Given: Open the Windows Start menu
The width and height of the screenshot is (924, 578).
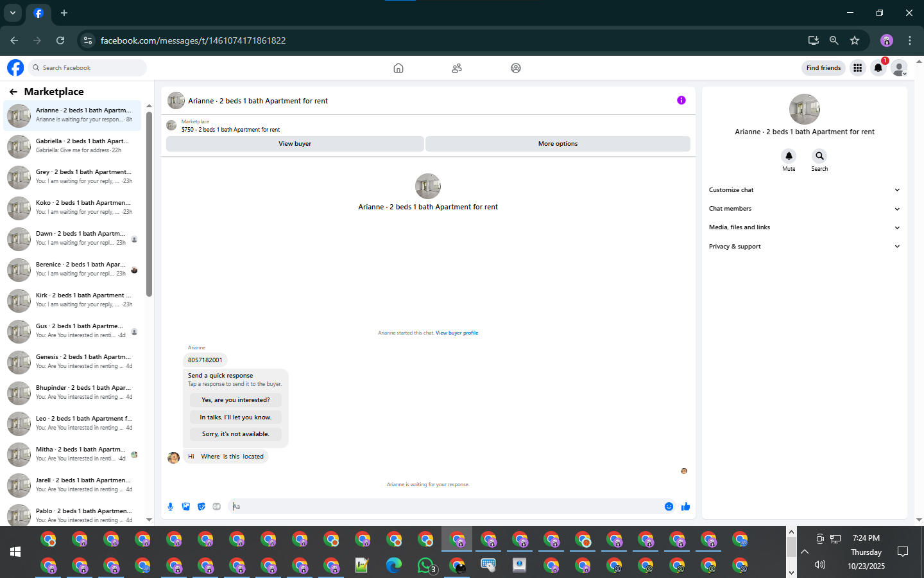Looking at the screenshot, I should point(15,552).
